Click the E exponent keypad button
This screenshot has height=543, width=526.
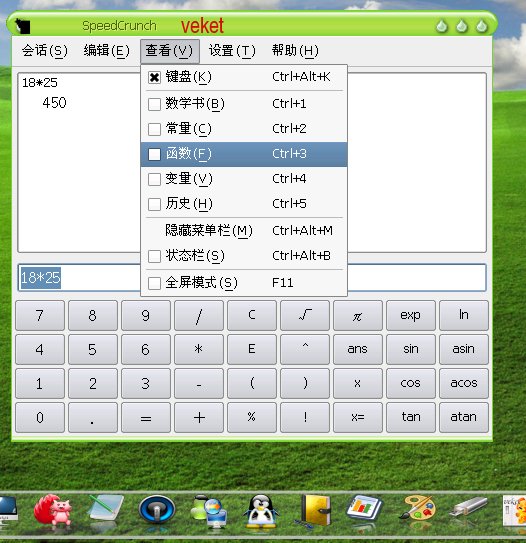(x=252, y=349)
